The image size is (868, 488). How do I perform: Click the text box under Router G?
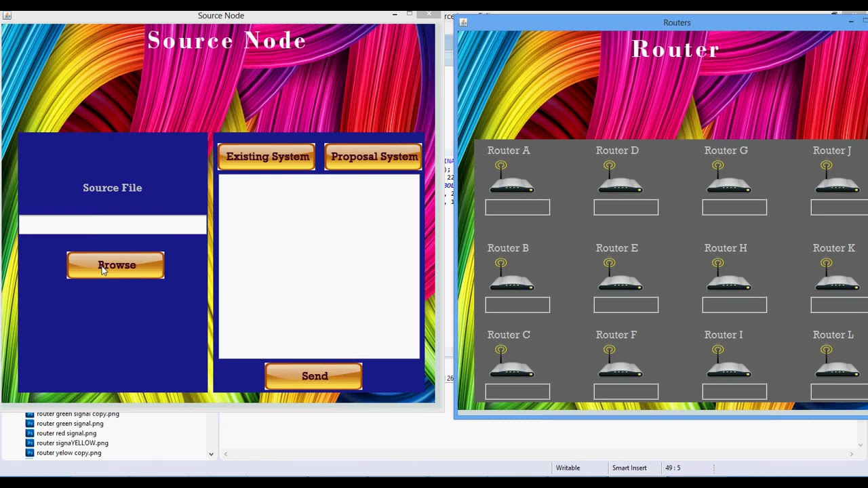pyautogui.click(x=734, y=207)
